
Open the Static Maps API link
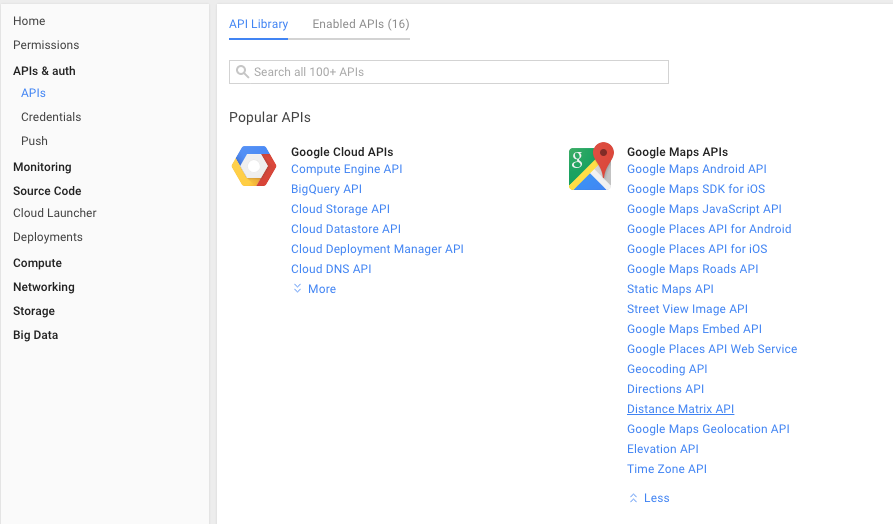pyautogui.click(x=670, y=289)
